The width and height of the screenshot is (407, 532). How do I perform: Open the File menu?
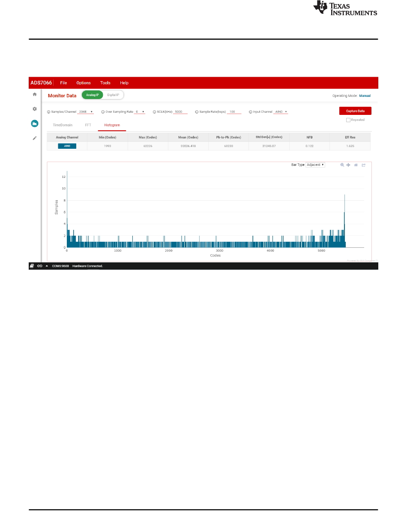coord(63,83)
